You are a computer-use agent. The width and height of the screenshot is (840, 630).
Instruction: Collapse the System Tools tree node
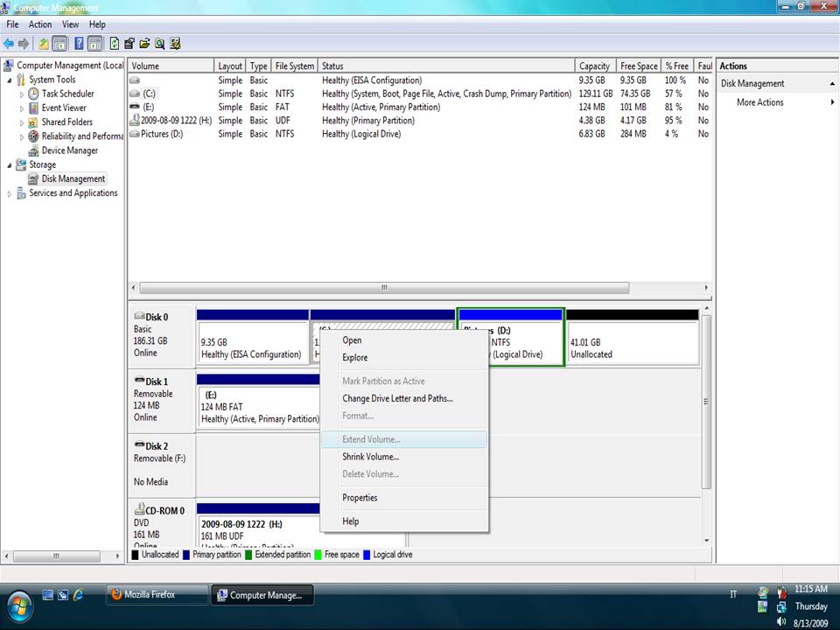(10, 80)
